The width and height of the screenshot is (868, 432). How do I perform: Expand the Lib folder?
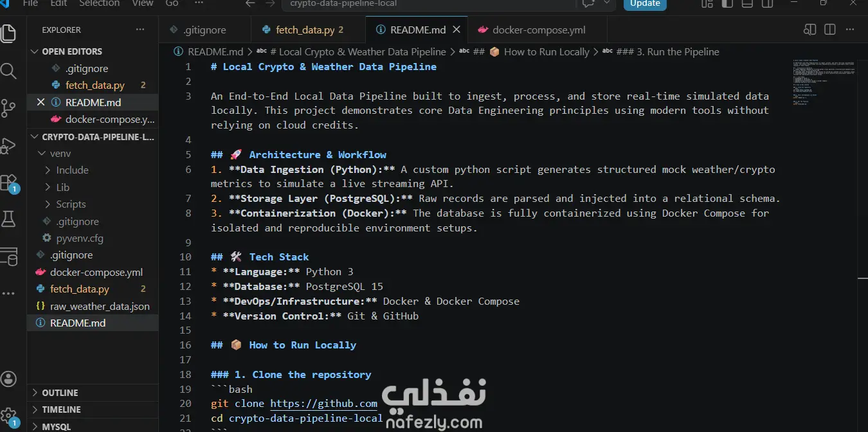[48, 187]
